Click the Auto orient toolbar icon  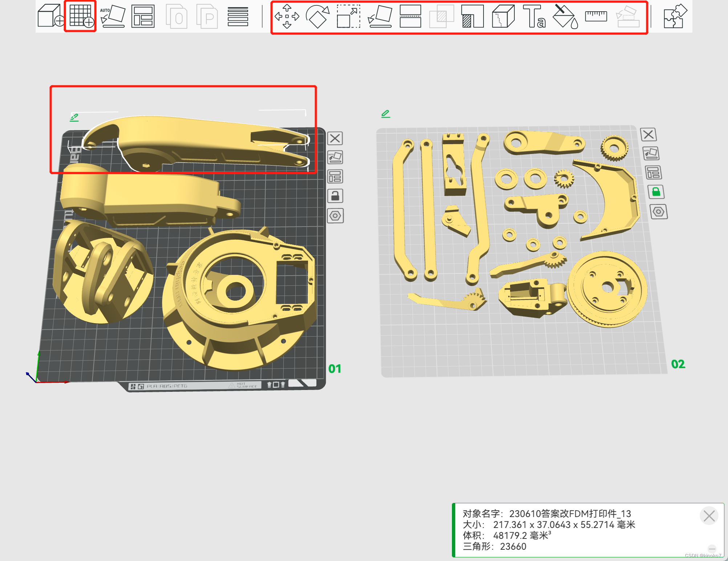point(113,16)
